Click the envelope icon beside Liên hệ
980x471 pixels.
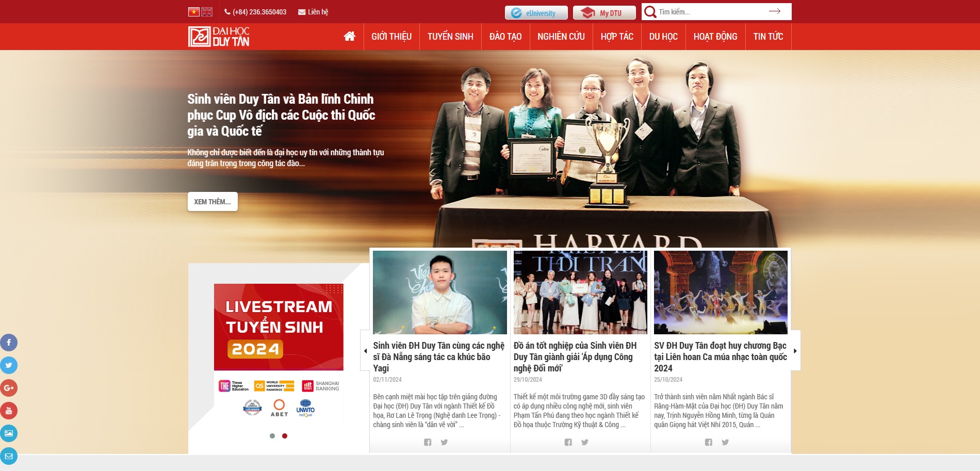(302, 12)
